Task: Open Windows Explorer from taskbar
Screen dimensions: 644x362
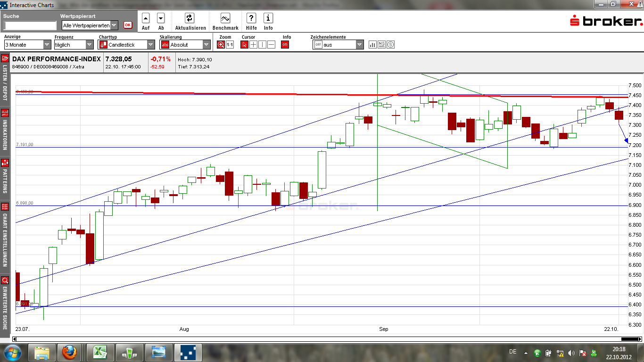Action: [x=42, y=353]
